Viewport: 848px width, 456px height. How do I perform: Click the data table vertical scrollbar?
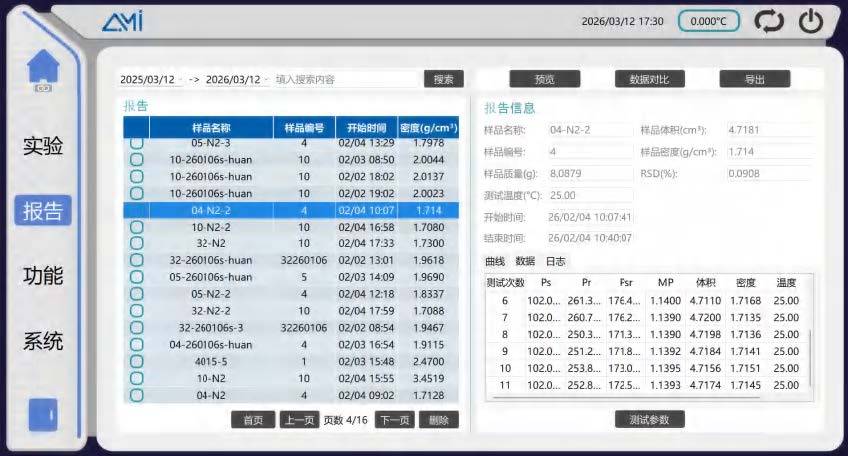[x=810, y=358]
